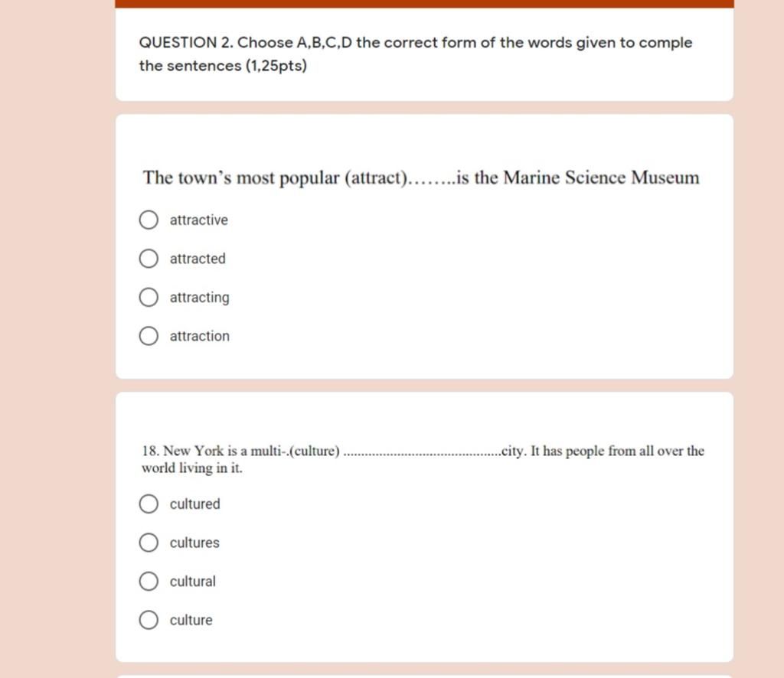Click the 'cultures' answer label text
Screen dimensions: 784x678
tap(194, 543)
